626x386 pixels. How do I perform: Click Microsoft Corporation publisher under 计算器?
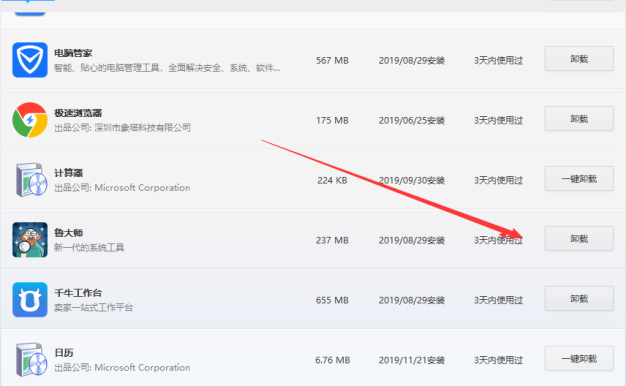pyautogui.click(x=122, y=188)
